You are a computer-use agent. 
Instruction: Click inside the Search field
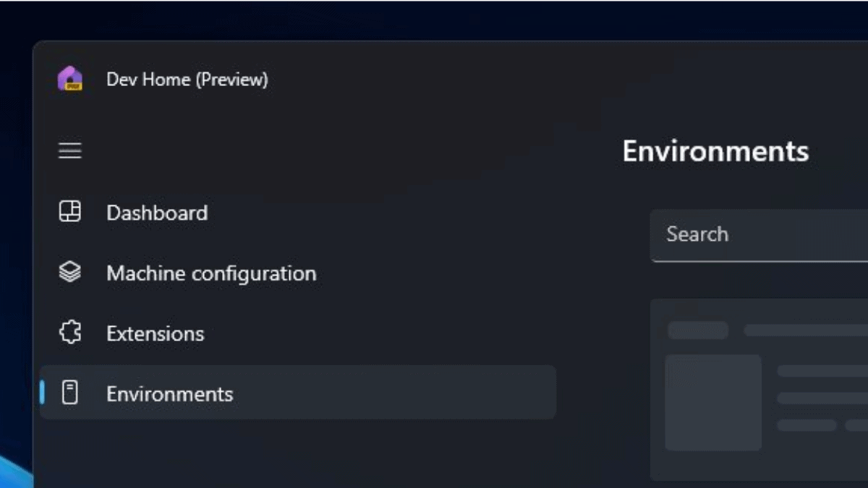pos(759,235)
